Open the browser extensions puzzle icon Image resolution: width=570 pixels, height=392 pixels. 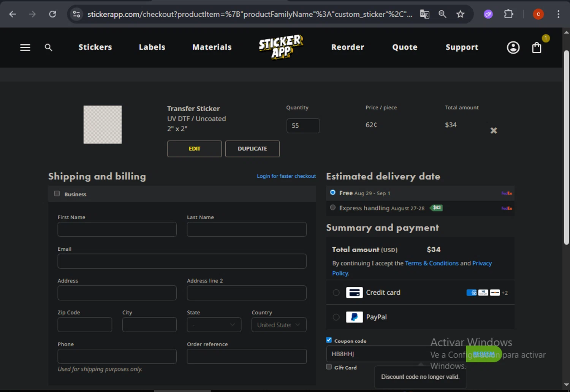coord(508,14)
